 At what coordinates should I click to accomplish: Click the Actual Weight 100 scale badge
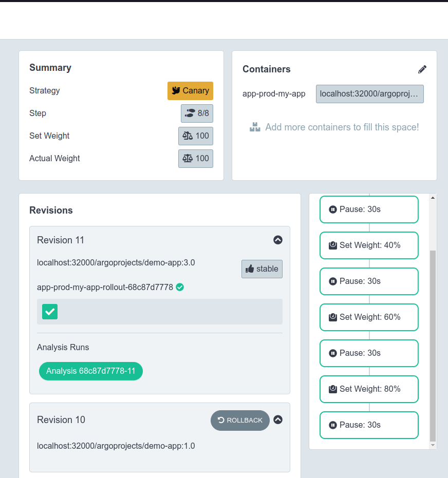(x=195, y=159)
